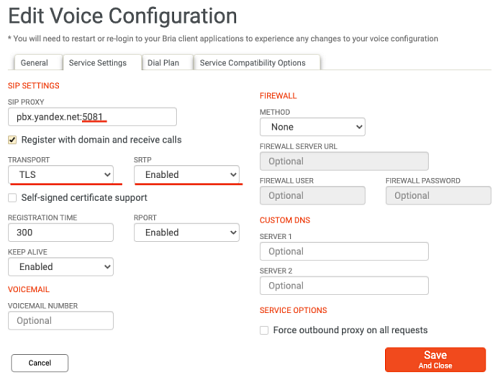Click the SERVICE OPTIONS heading
498x381 pixels.
pyautogui.click(x=293, y=310)
